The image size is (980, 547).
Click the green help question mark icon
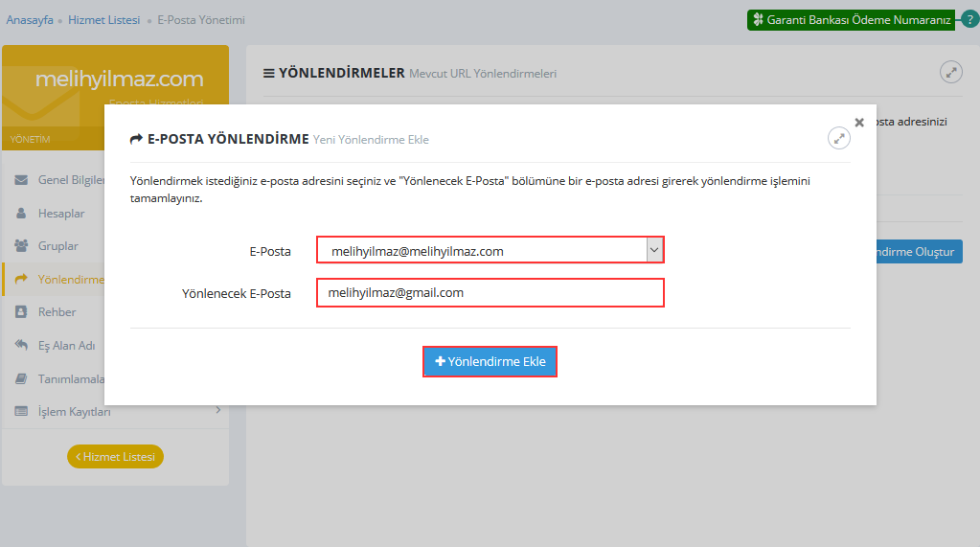coord(969,19)
